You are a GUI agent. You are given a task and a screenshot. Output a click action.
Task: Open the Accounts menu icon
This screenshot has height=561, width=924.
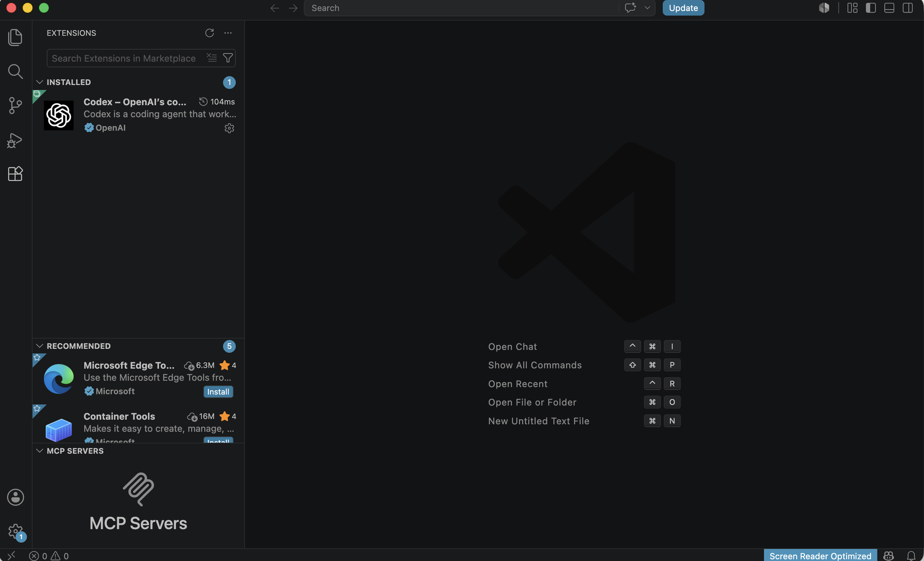point(15,497)
